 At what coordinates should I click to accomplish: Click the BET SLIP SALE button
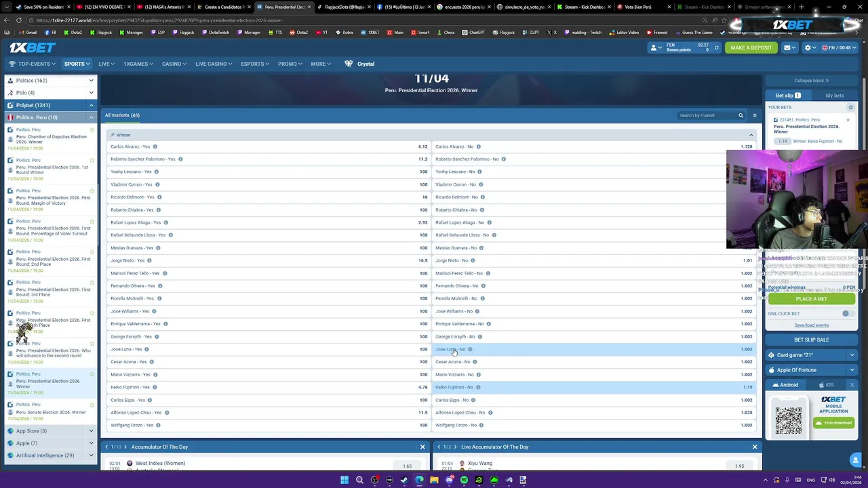[x=811, y=340]
